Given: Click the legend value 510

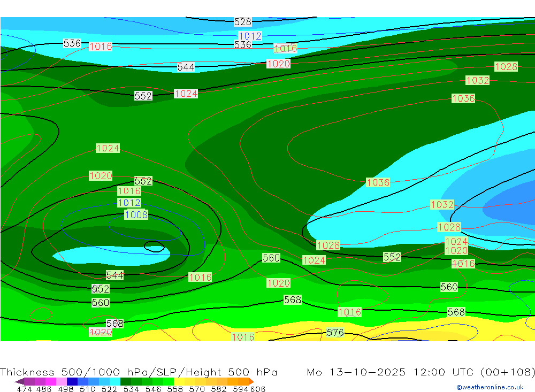Looking at the screenshot, I should 88,389.
